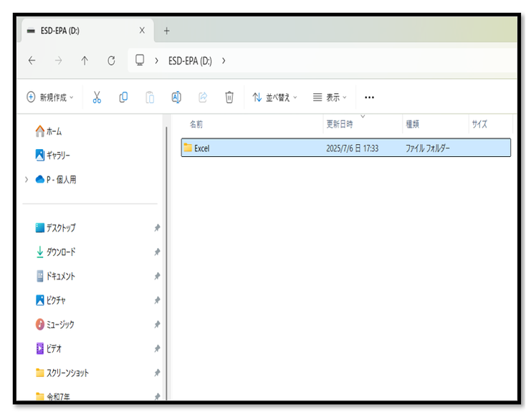526x420 pixels.
Task: Open 令和7年 folder in sidebar
Action: point(52,396)
